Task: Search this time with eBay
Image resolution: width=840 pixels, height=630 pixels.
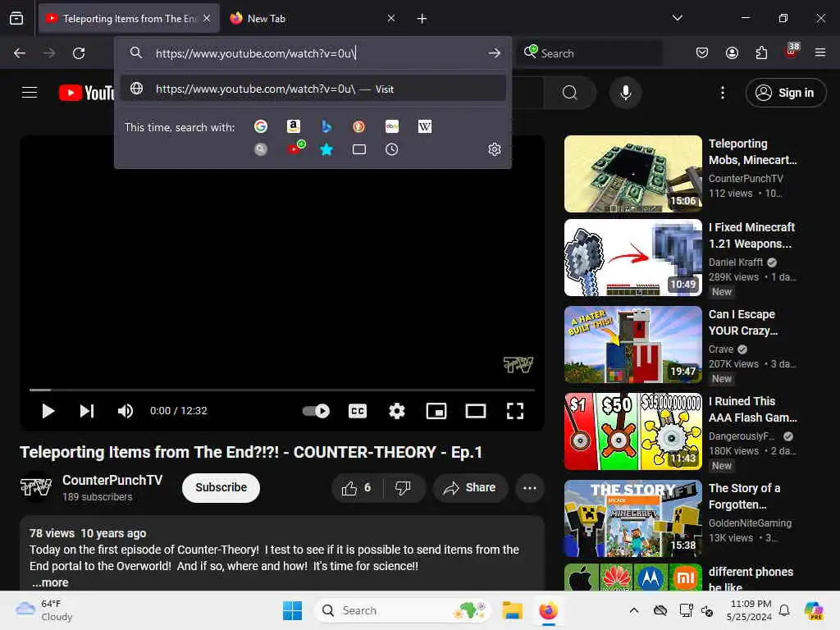Action: point(391,126)
